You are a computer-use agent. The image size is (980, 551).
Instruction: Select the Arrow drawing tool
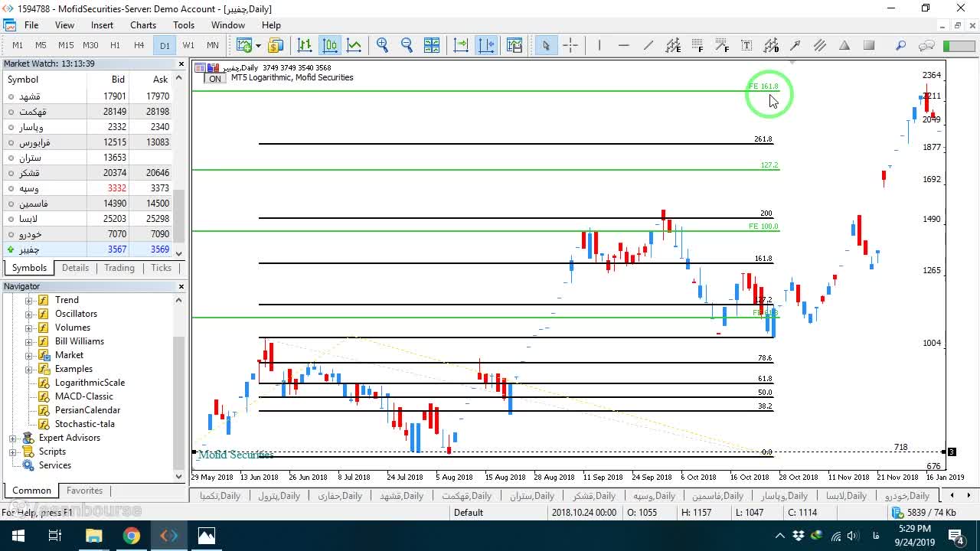point(795,45)
